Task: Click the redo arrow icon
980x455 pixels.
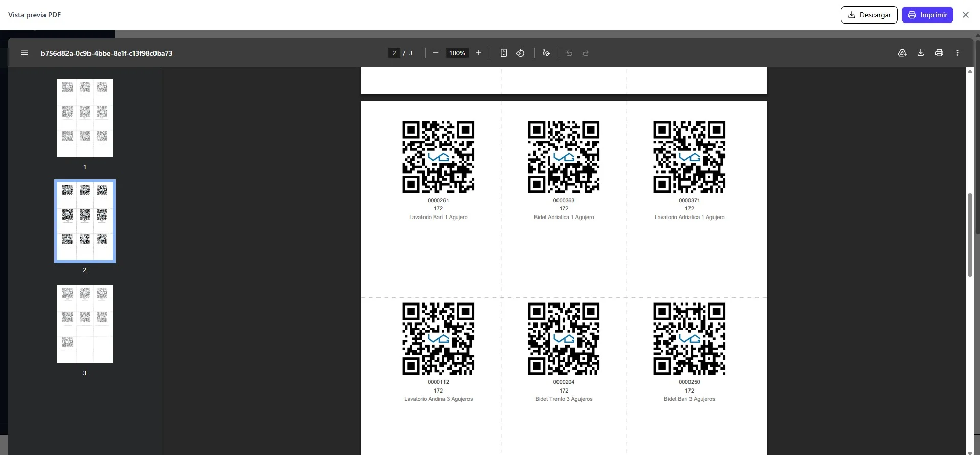Action: pos(586,53)
